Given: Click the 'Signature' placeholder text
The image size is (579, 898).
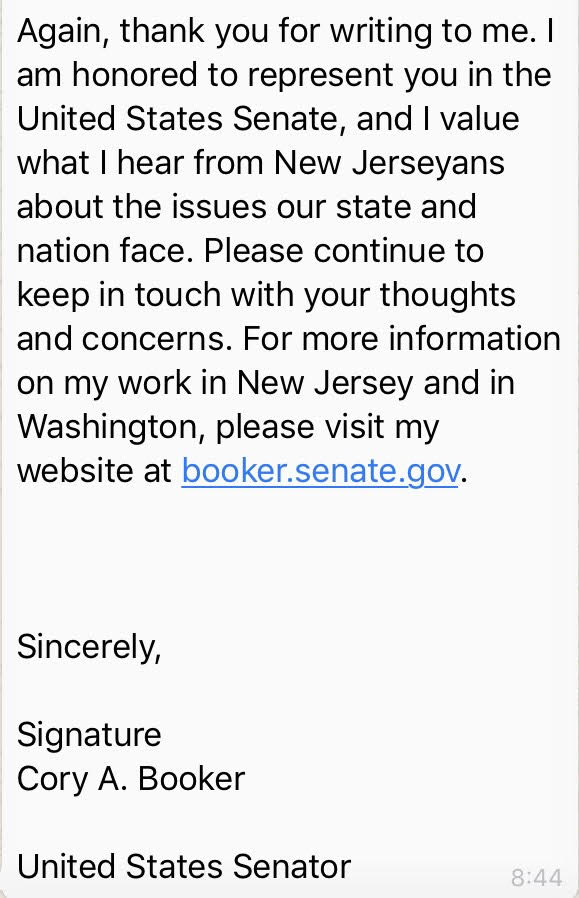Looking at the screenshot, I should [x=89, y=735].
